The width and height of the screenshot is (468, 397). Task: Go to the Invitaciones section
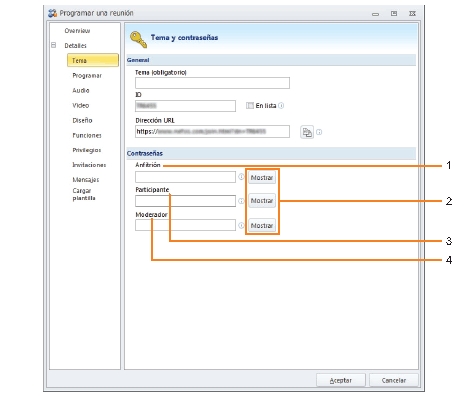click(x=89, y=165)
